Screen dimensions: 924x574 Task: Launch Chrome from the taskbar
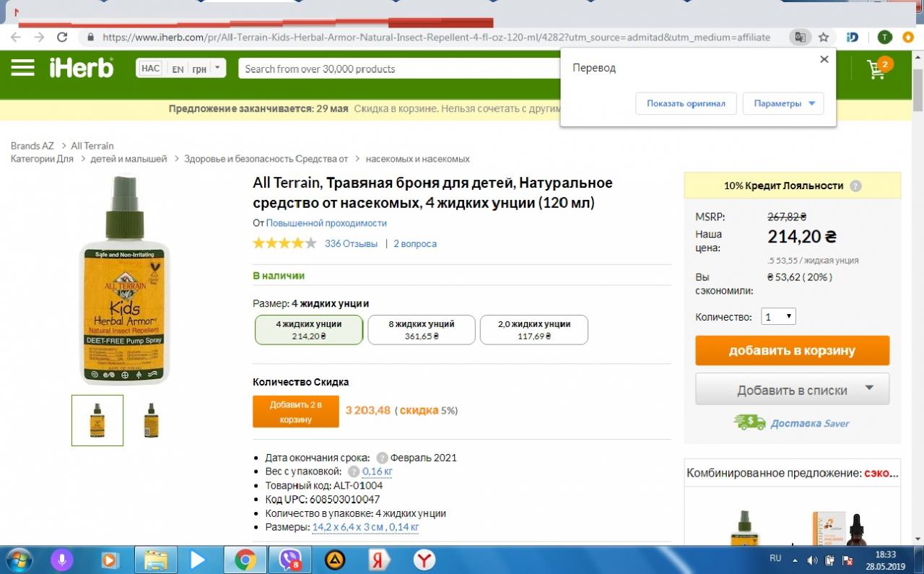tap(245, 560)
